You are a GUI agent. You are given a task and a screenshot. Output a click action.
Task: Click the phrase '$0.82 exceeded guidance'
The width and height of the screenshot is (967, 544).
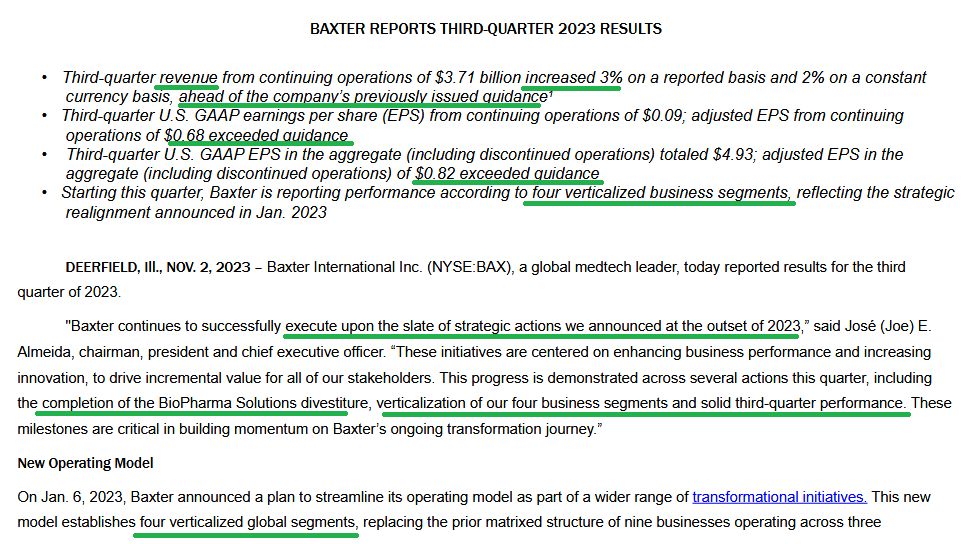pyautogui.click(x=507, y=174)
